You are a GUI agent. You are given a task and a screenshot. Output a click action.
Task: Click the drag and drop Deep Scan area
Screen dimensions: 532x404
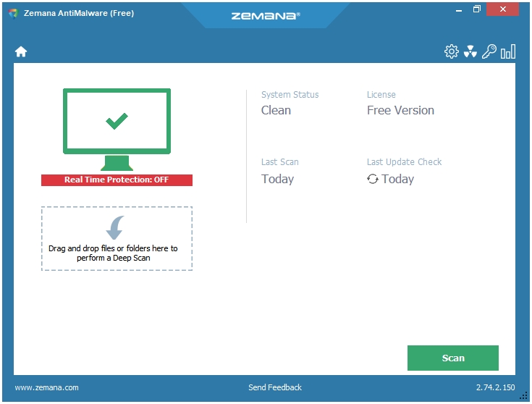coord(117,238)
